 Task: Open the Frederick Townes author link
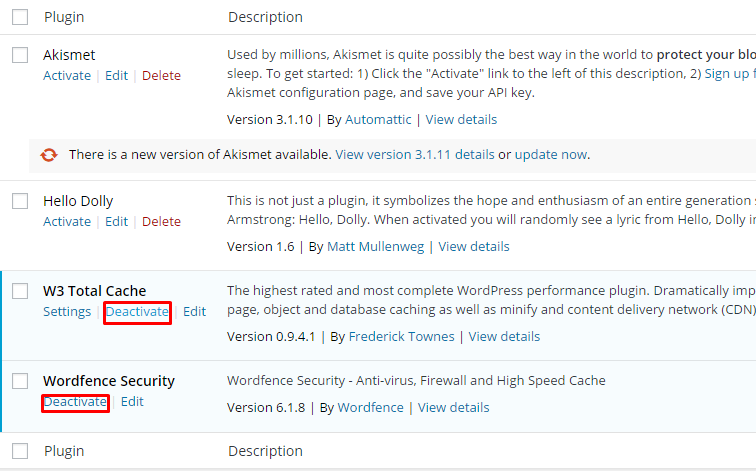coord(402,336)
